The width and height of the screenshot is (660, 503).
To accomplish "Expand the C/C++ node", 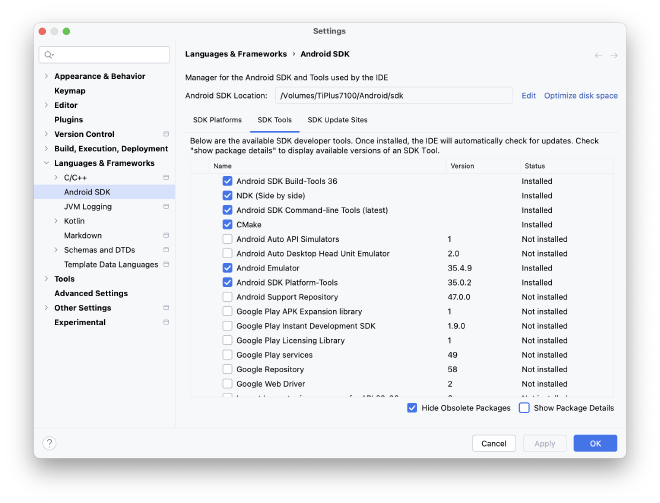I will pos(56,178).
